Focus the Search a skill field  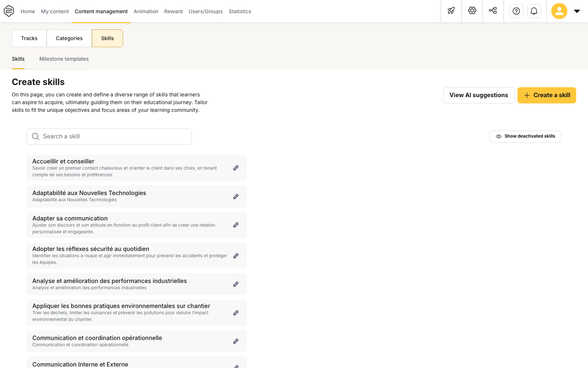point(109,137)
